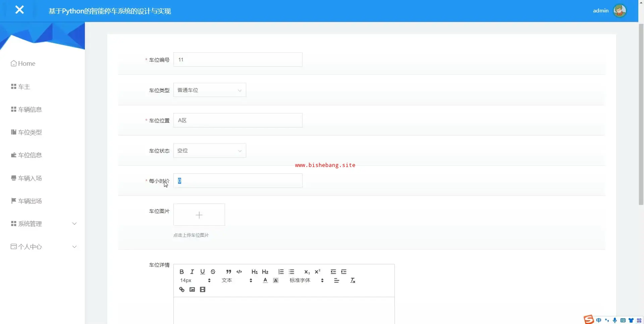Apply bold in the 车位详情 editor
Screen dimensions: 644x324
click(181, 272)
